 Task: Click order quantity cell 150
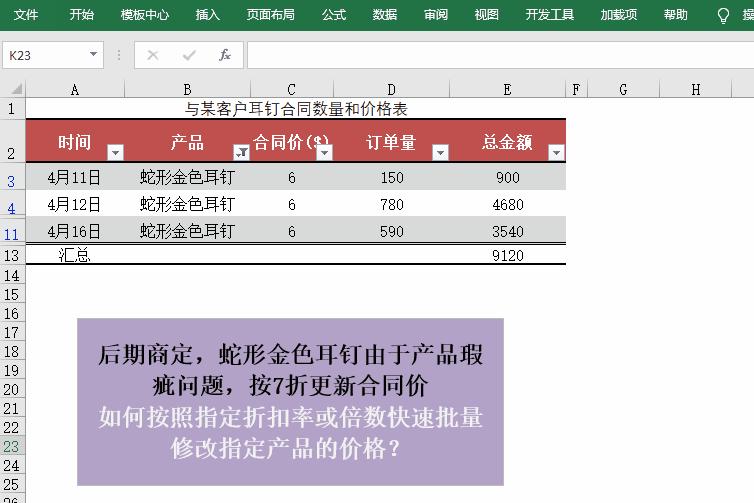point(391,177)
